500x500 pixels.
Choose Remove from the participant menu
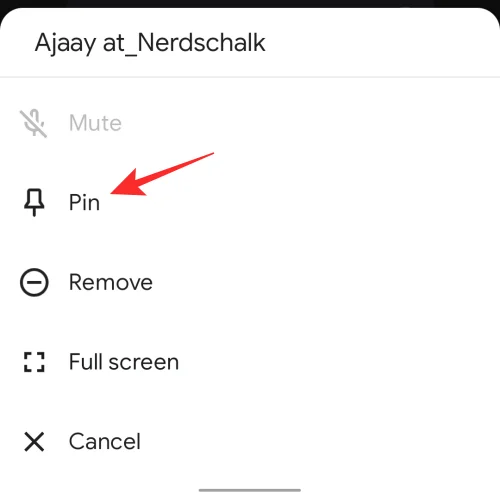click(x=250, y=282)
